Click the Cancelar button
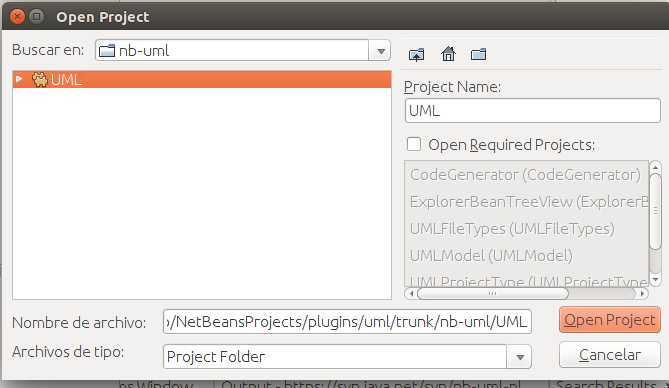The width and height of the screenshot is (669, 388). 610,355
